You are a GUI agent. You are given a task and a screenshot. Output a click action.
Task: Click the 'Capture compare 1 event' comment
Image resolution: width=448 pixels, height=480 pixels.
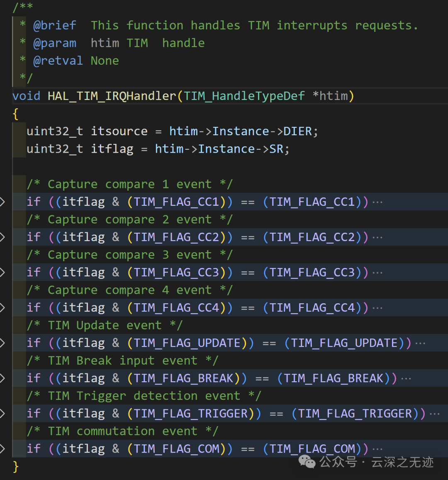pos(130,184)
